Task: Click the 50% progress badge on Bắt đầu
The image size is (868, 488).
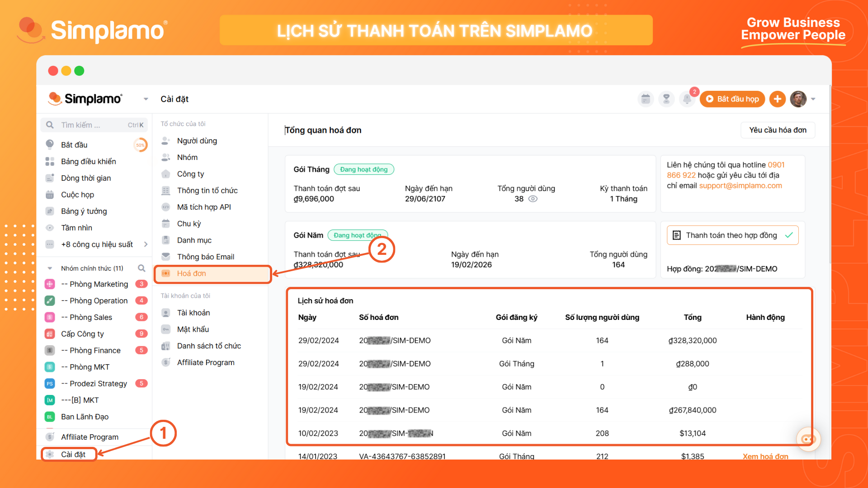Action: [x=141, y=145]
